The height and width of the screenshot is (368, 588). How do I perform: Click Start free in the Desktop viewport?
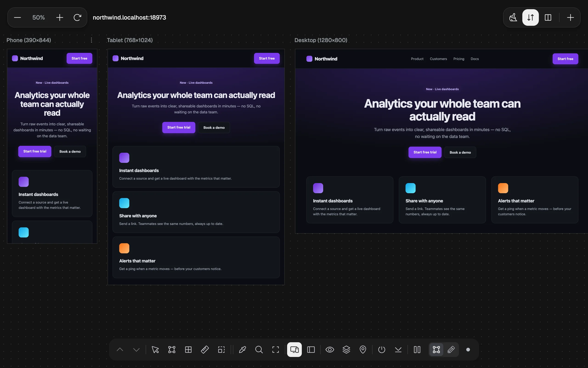tap(565, 59)
